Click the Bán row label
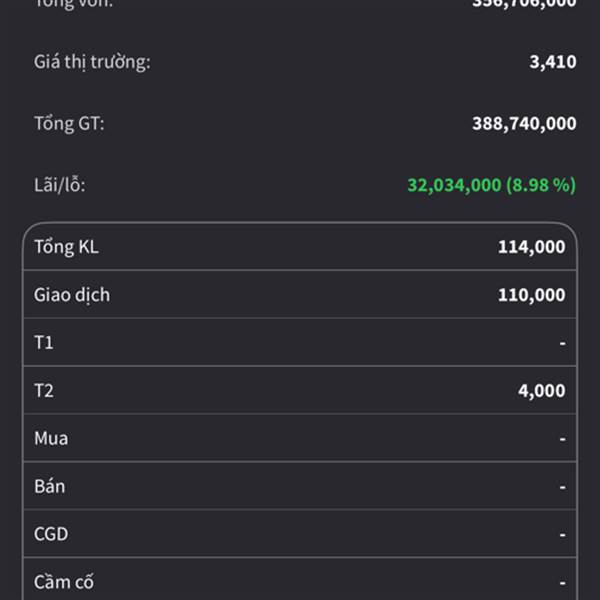The image size is (600, 600). click(x=49, y=486)
